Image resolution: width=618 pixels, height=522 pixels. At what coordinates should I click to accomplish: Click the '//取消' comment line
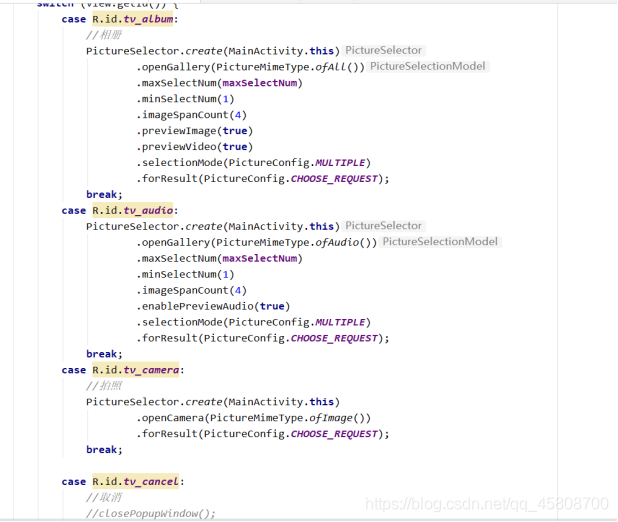coord(104,498)
